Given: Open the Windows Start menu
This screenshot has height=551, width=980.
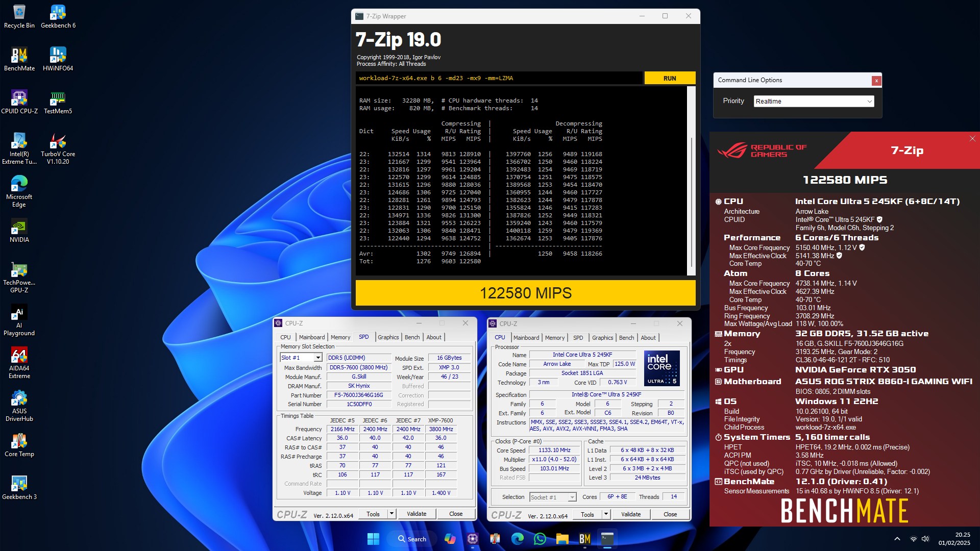Looking at the screenshot, I should tap(373, 539).
